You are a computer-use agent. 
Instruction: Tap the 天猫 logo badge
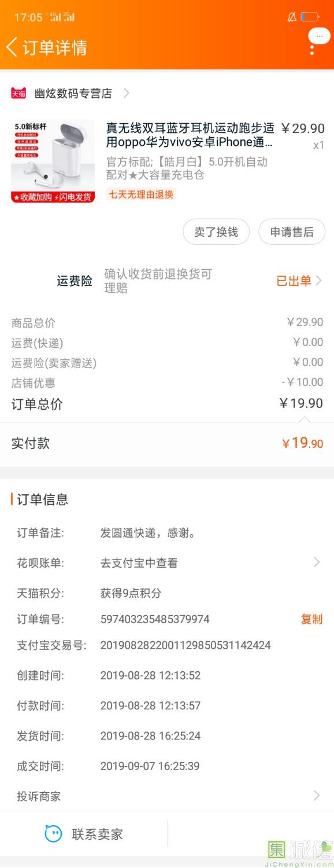point(19,93)
